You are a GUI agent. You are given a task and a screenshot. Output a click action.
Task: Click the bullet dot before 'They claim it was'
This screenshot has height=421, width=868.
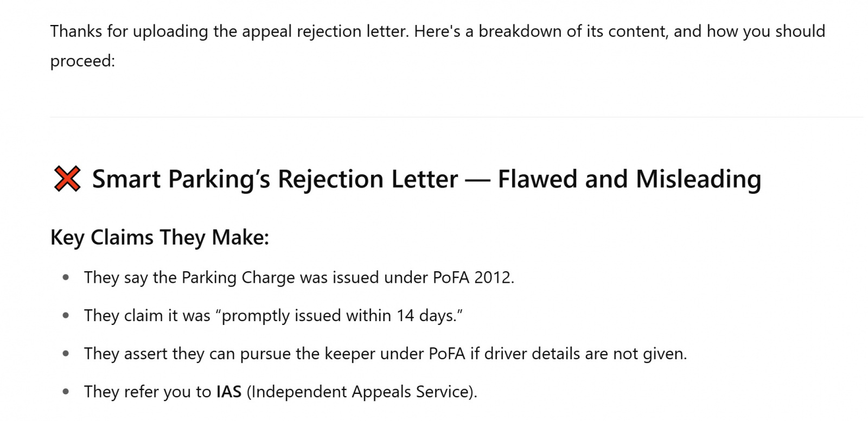(66, 316)
